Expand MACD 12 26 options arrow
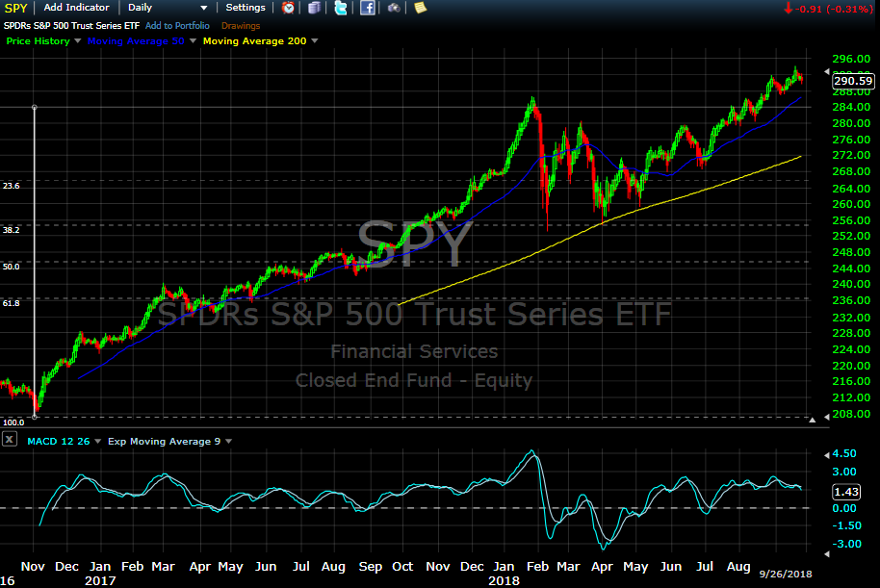This screenshot has width=880, height=588. coord(97,442)
